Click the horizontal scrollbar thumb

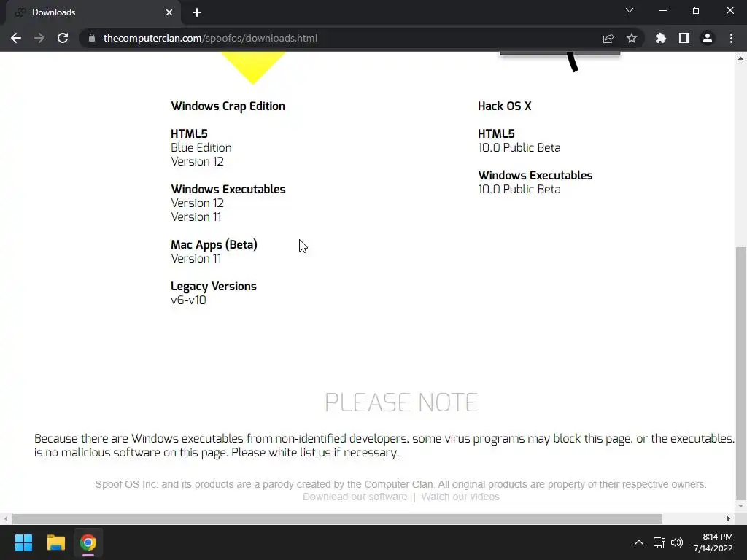337,518
